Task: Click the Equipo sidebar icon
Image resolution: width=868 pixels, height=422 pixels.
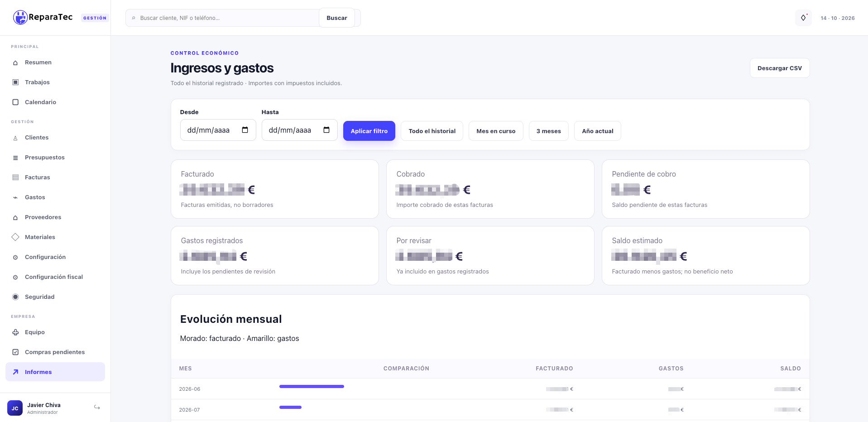Action: tap(15, 332)
